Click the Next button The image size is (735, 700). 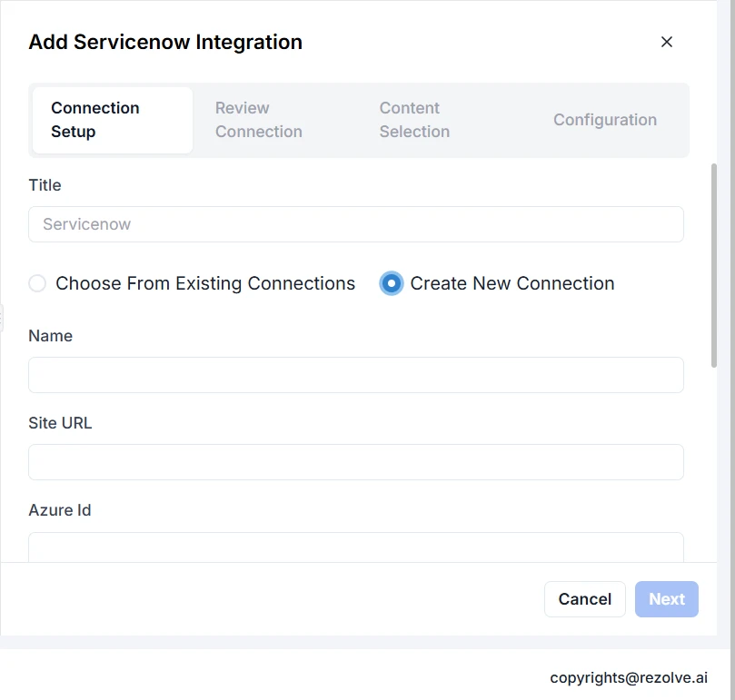coord(666,599)
